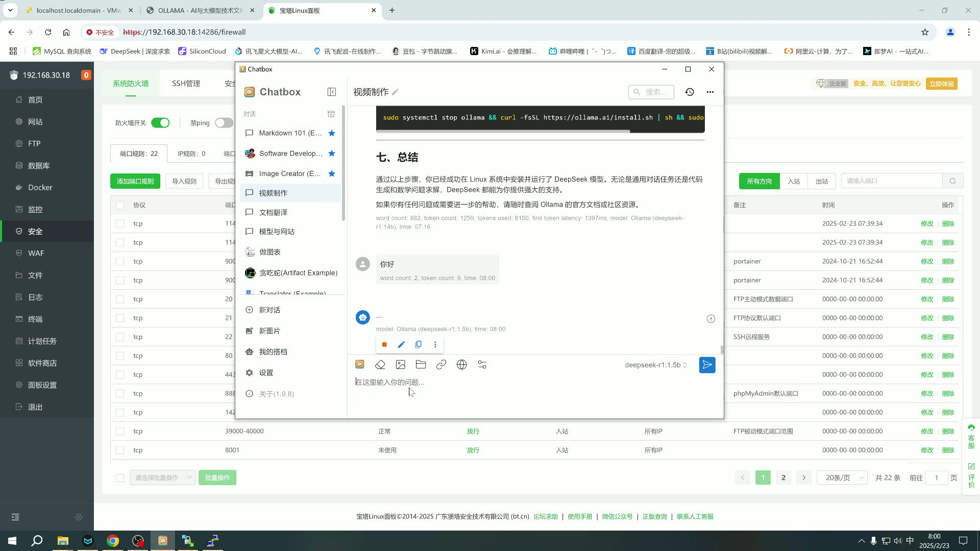This screenshot has height=551, width=980.
Task: Switch to the SSH管理 tab
Action: 186,83
